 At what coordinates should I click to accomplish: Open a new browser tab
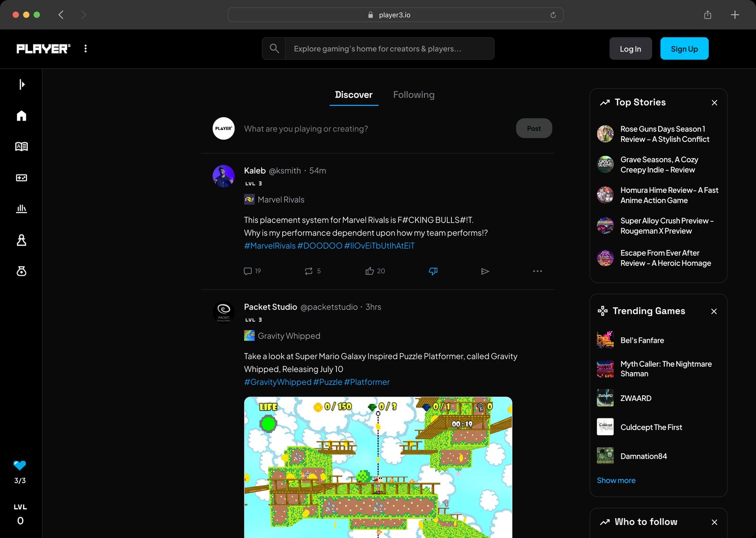pos(735,15)
